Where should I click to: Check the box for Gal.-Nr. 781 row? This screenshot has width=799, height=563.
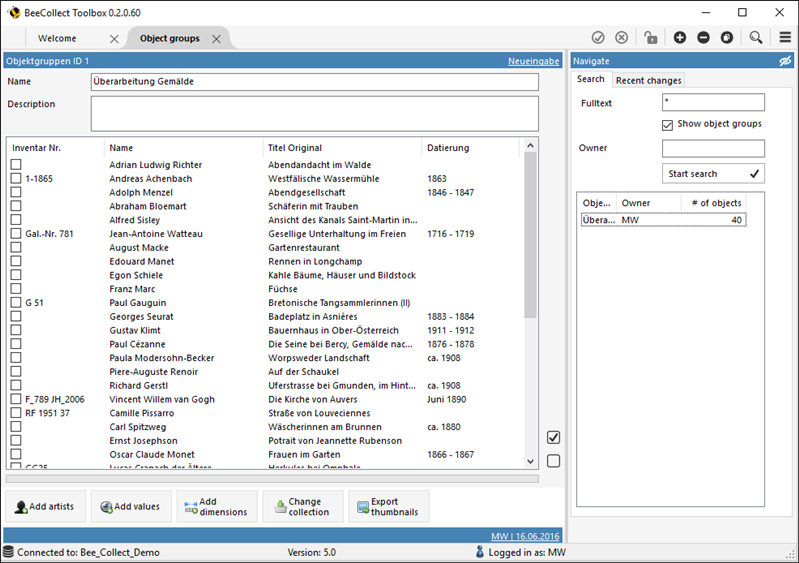coord(16,233)
